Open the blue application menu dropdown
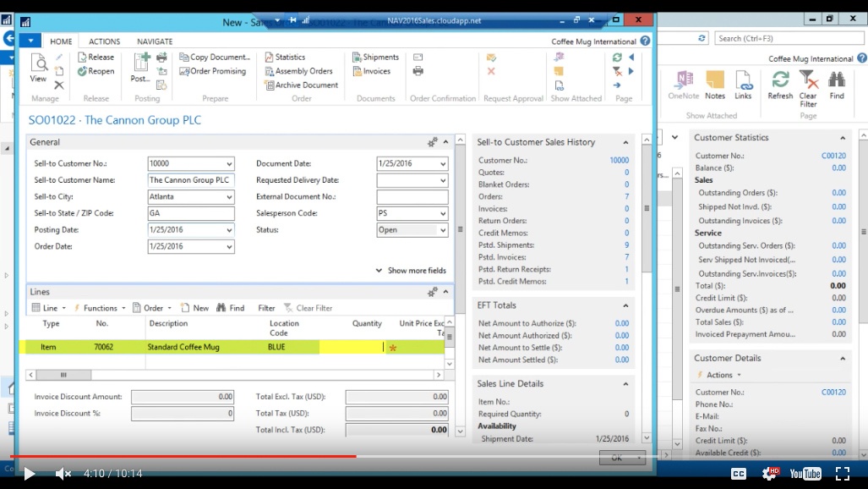 pos(30,41)
